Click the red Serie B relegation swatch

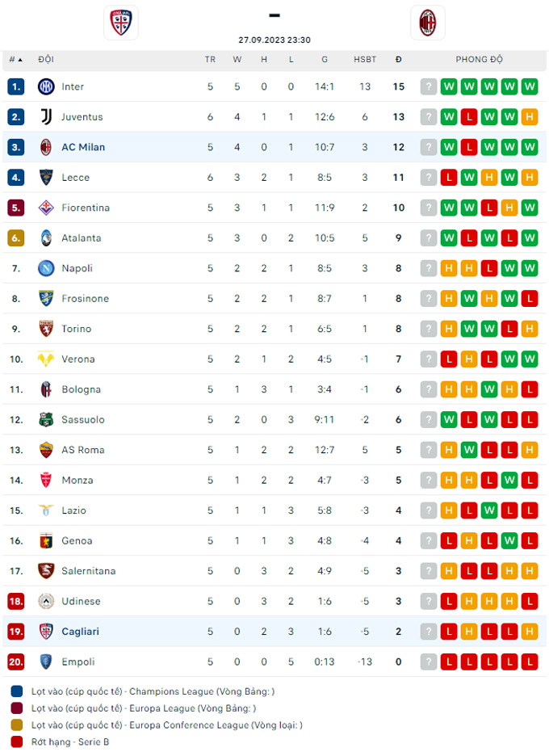17,741
